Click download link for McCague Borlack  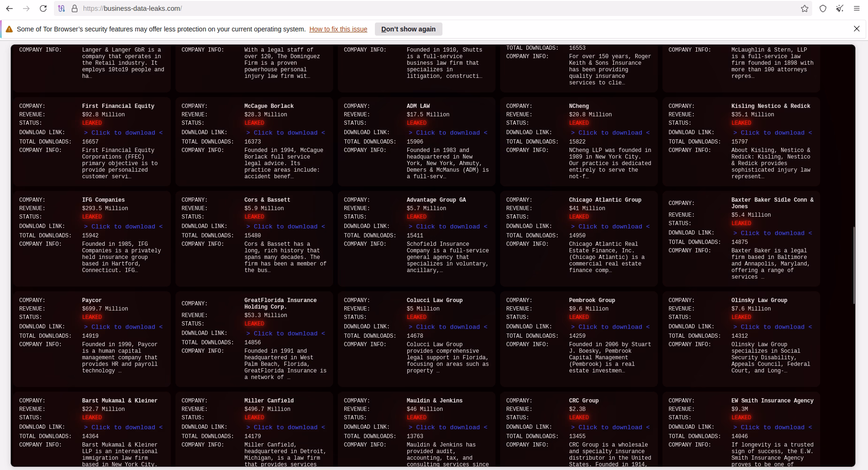[286, 133]
